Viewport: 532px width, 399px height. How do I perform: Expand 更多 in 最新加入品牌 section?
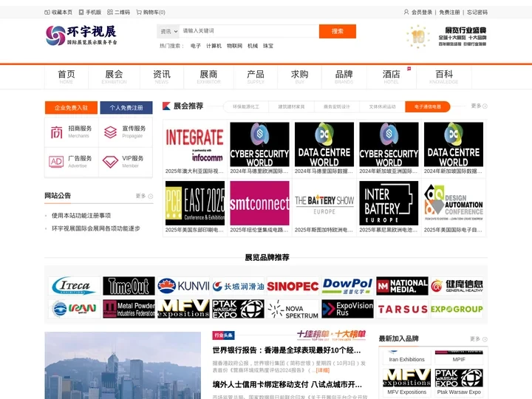click(x=479, y=338)
